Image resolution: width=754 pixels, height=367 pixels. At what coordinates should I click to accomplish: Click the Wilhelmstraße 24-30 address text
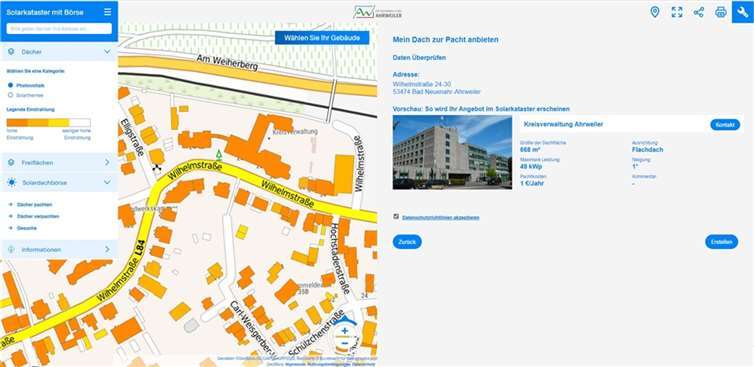pos(422,84)
